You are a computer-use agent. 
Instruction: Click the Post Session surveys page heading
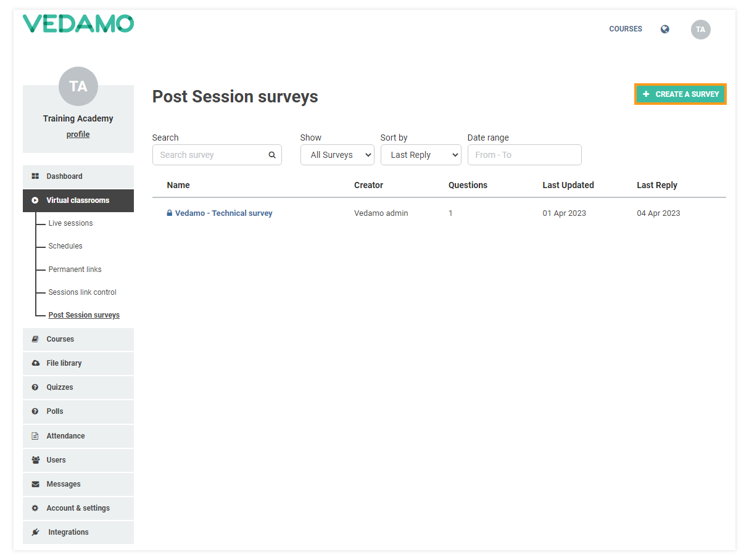pos(235,97)
